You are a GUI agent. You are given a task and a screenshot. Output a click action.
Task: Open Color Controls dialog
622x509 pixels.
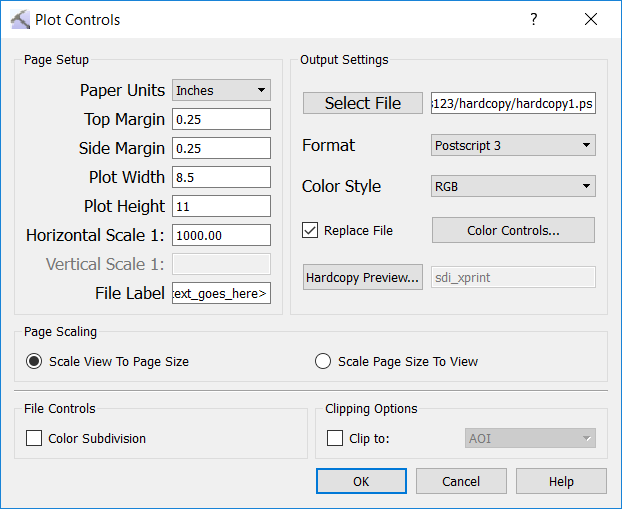click(x=513, y=230)
